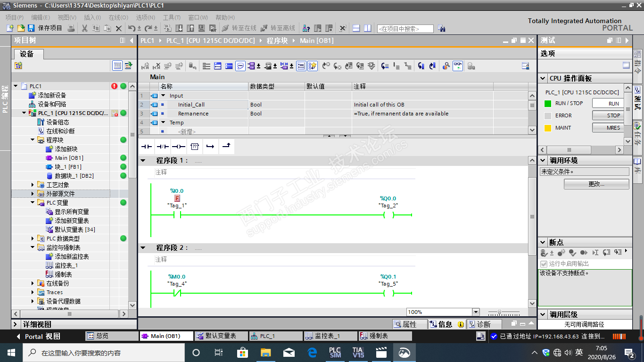Click the undo arrow icon
The image size is (644, 362).
[132, 28]
